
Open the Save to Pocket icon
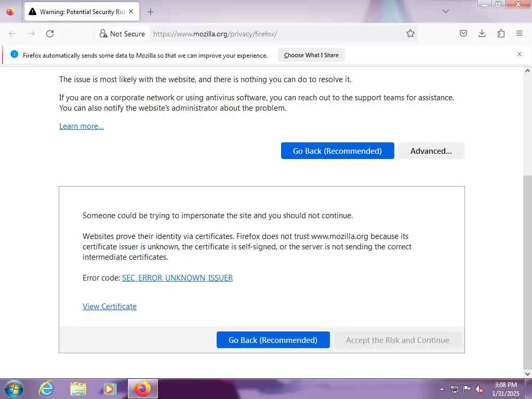pos(463,34)
